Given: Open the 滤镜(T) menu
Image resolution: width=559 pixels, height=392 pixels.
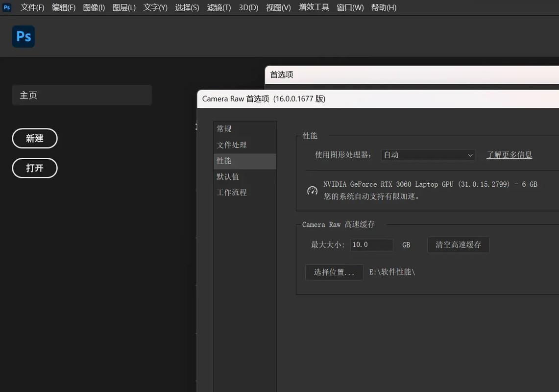Looking at the screenshot, I should point(219,7).
